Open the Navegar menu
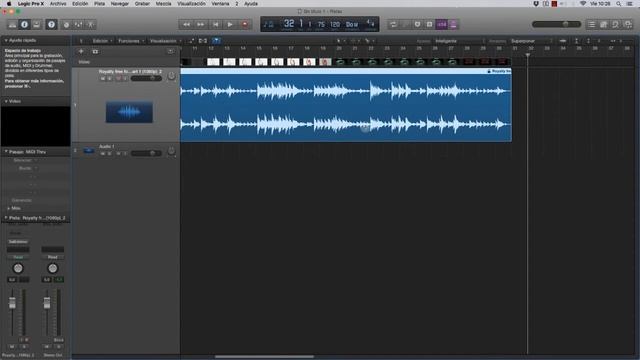Viewport: 640px width, 360px height. pos(120,4)
